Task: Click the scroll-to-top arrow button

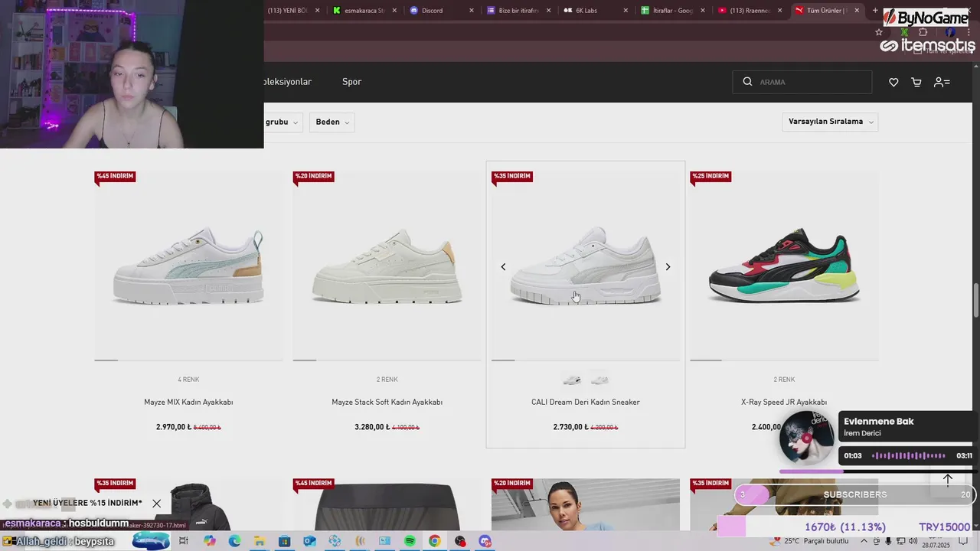Action: (x=948, y=480)
